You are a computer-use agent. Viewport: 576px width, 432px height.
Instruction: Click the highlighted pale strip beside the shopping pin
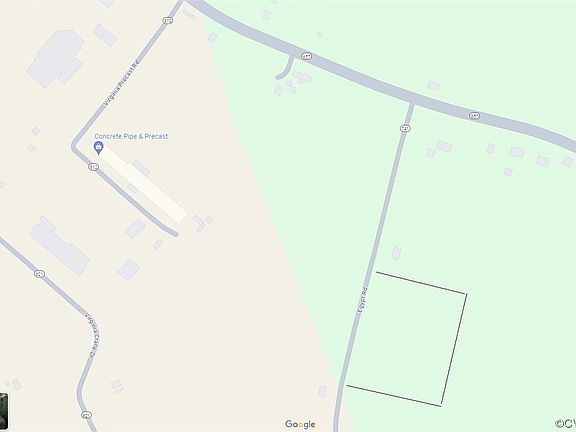(144, 186)
